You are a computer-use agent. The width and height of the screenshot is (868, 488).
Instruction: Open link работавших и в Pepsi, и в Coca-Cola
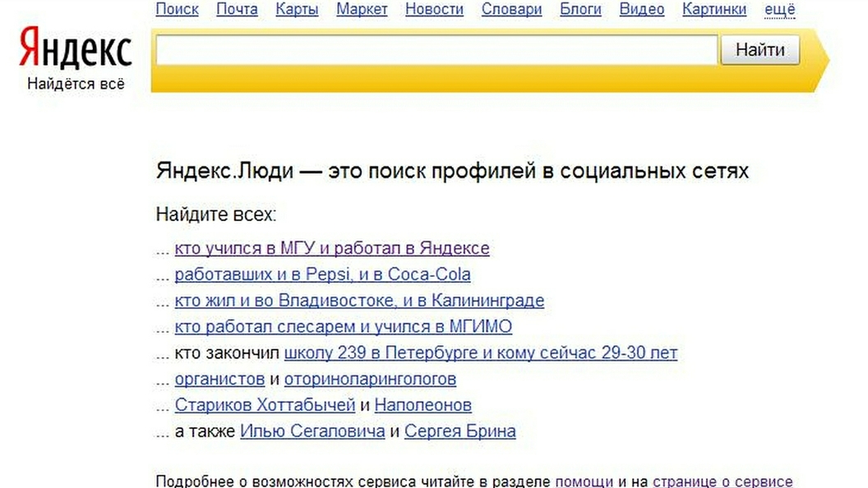click(x=322, y=274)
